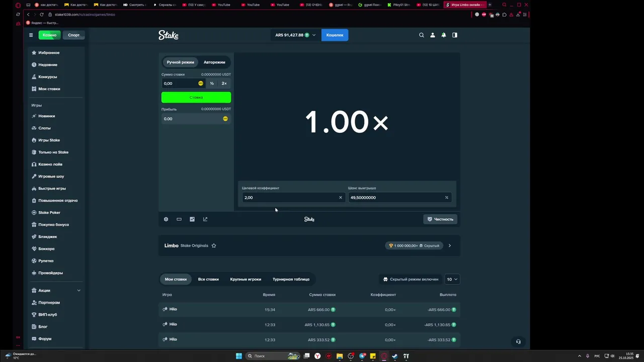
Task: Open Windows Start menu
Action: (x=239, y=356)
